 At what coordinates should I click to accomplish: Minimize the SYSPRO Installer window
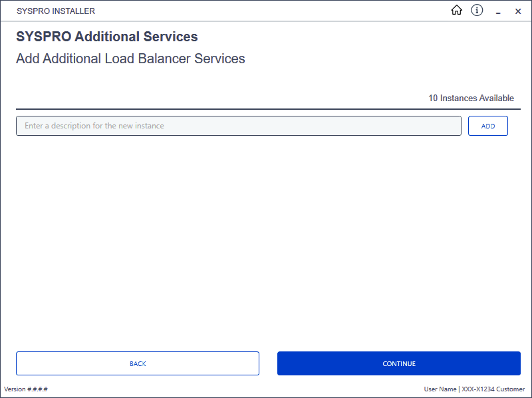(x=498, y=11)
